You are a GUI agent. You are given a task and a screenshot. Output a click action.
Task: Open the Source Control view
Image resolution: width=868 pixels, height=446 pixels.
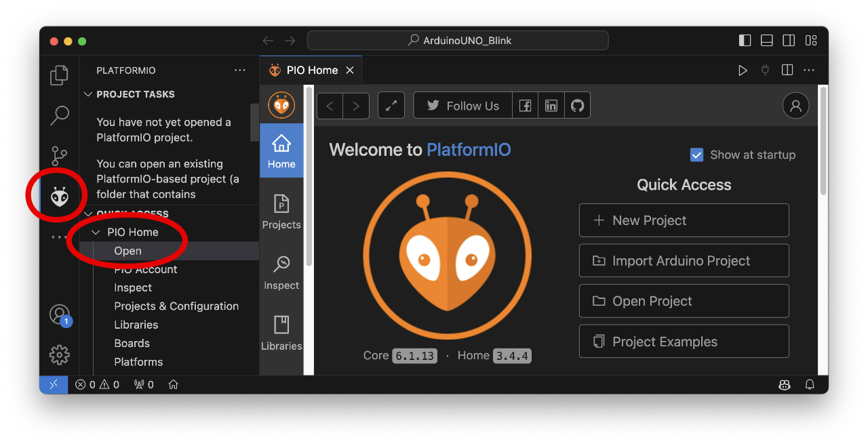pos(59,155)
